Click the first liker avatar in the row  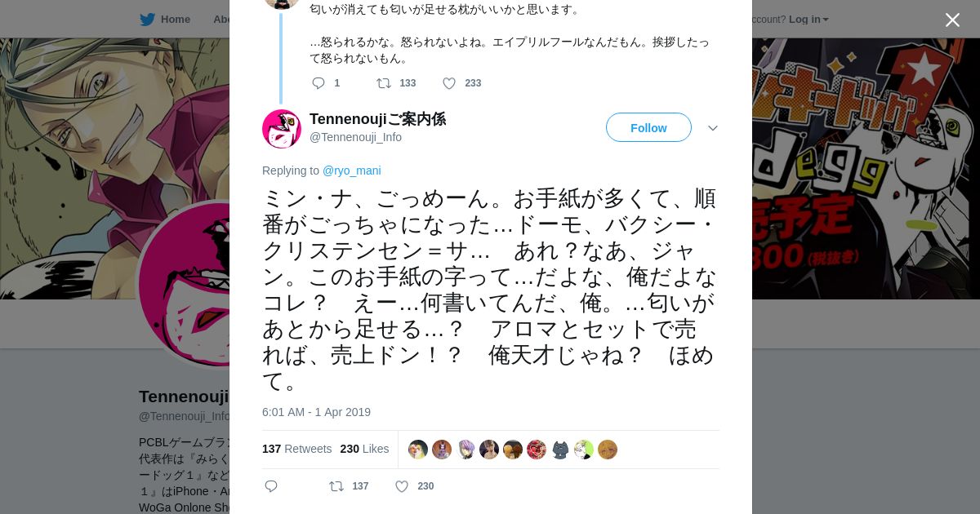pos(418,450)
